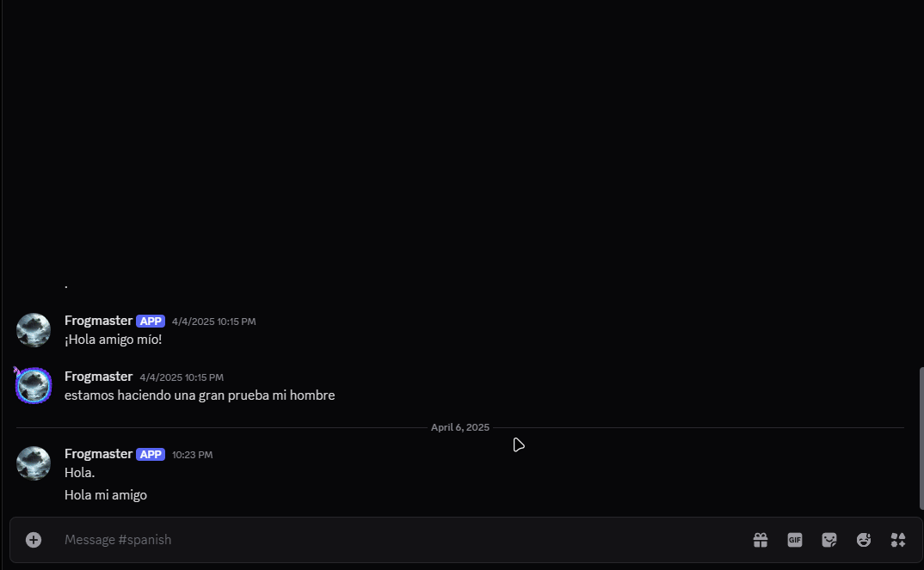The width and height of the screenshot is (924, 570).
Task: Click the "estamos haciendo una gran prueba" message
Action: click(x=200, y=395)
